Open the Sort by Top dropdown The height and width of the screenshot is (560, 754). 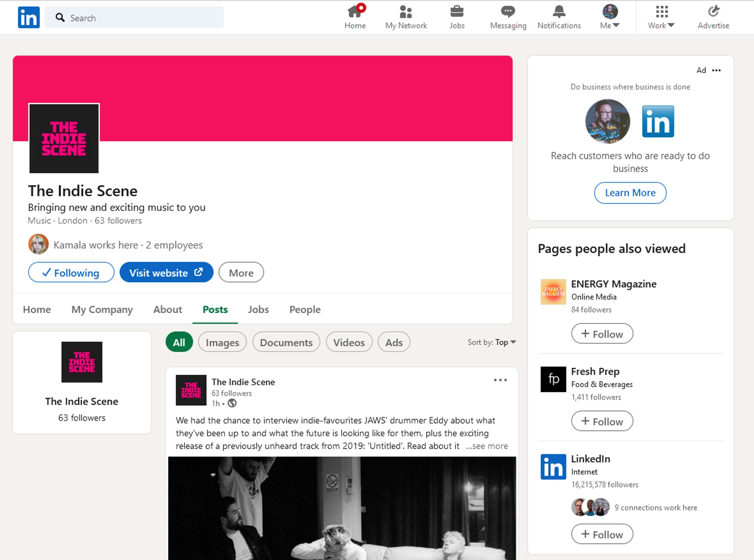(x=492, y=342)
